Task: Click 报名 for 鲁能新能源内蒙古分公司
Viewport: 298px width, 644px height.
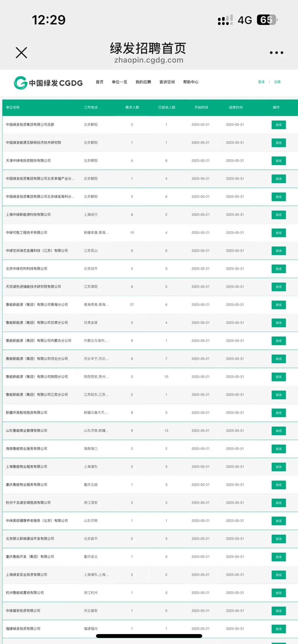Action: 279,341
